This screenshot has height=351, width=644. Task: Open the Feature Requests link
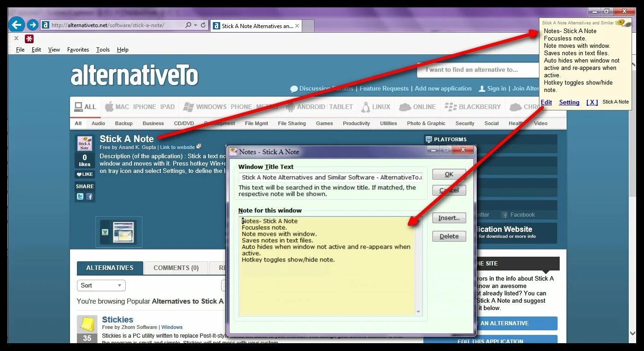(x=384, y=88)
